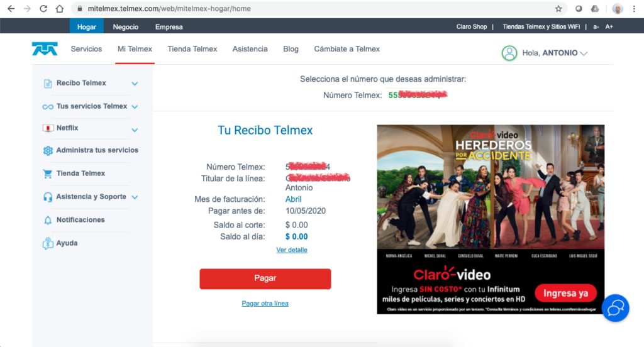Open Administra tus servicios sidebar item
Viewport: 644px width, 347px height.
click(x=97, y=150)
